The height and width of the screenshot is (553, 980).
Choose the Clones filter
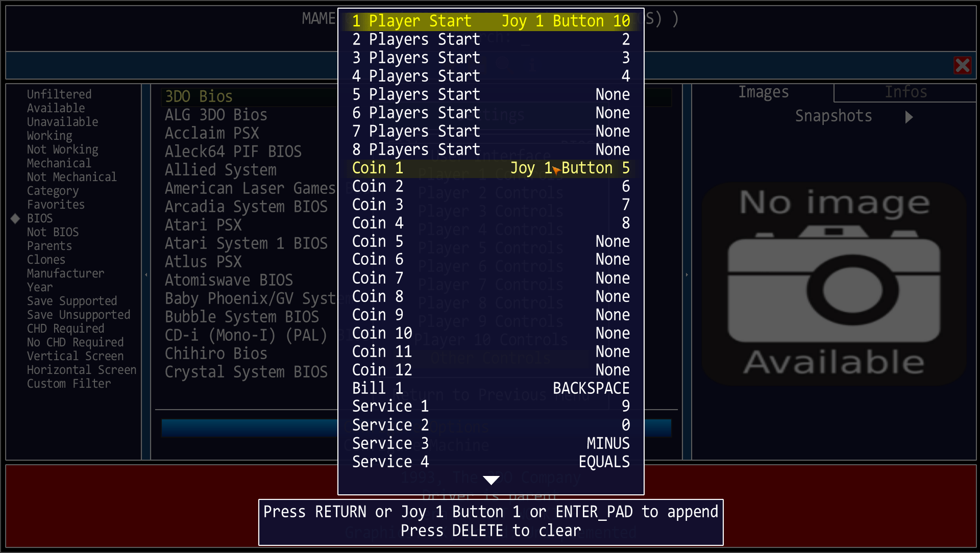46,260
